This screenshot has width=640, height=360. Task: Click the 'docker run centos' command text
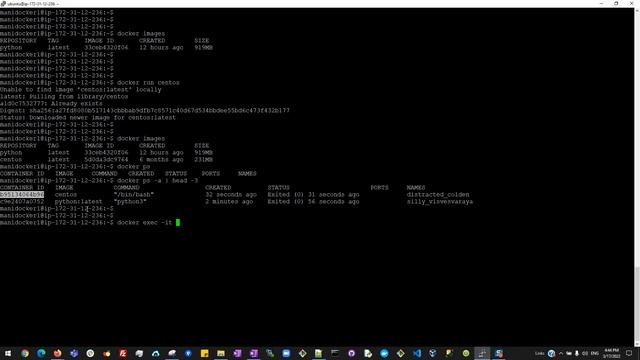click(148, 82)
